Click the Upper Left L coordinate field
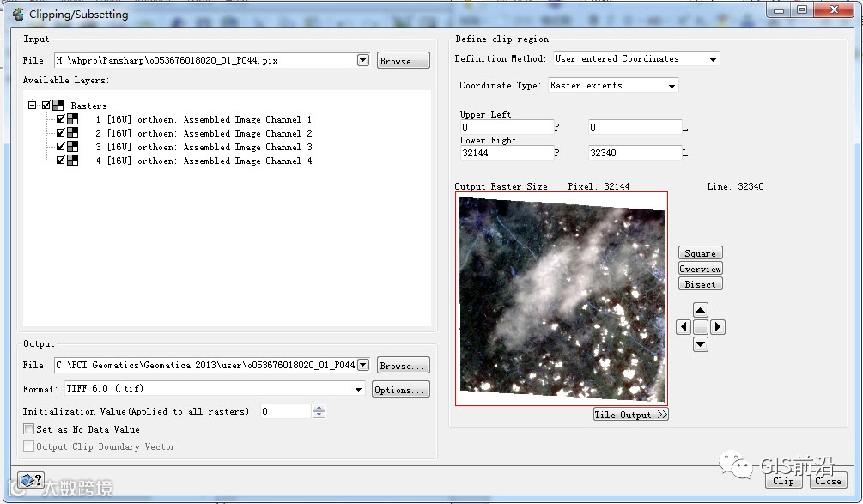This screenshot has width=863, height=504. (x=635, y=127)
